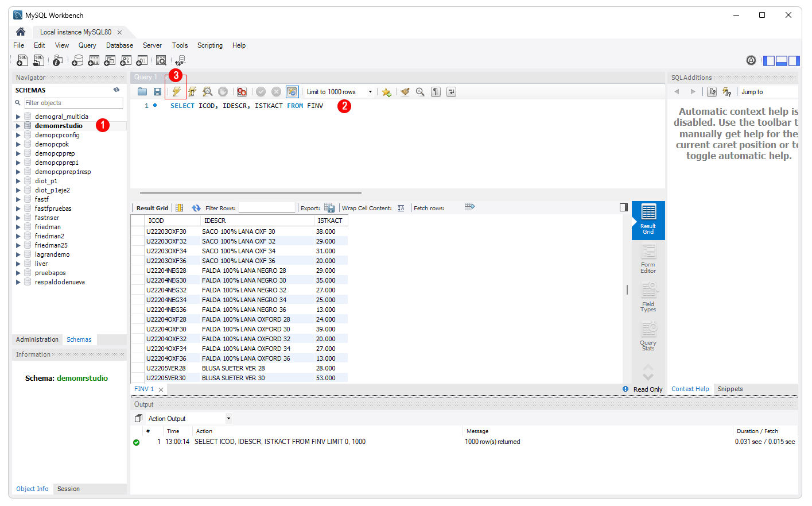Expand the demogral_multicia schema

[x=18, y=117]
